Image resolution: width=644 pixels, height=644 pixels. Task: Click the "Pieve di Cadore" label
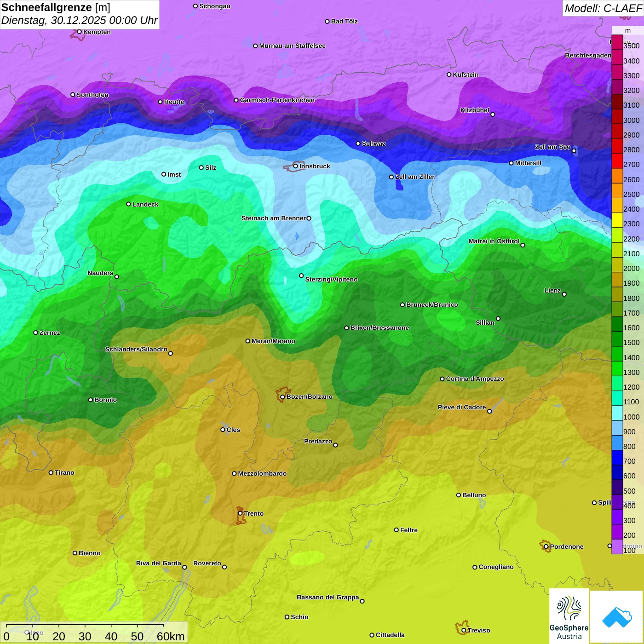[x=462, y=407]
